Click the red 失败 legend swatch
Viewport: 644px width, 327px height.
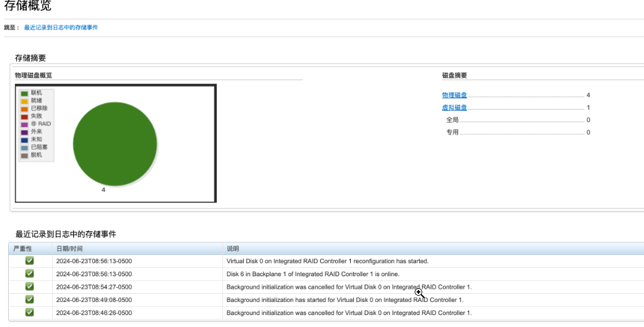(24, 117)
